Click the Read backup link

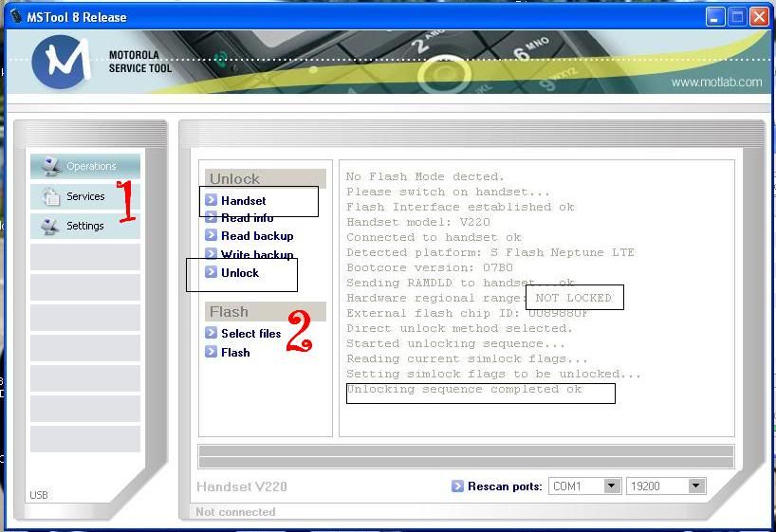pos(257,236)
